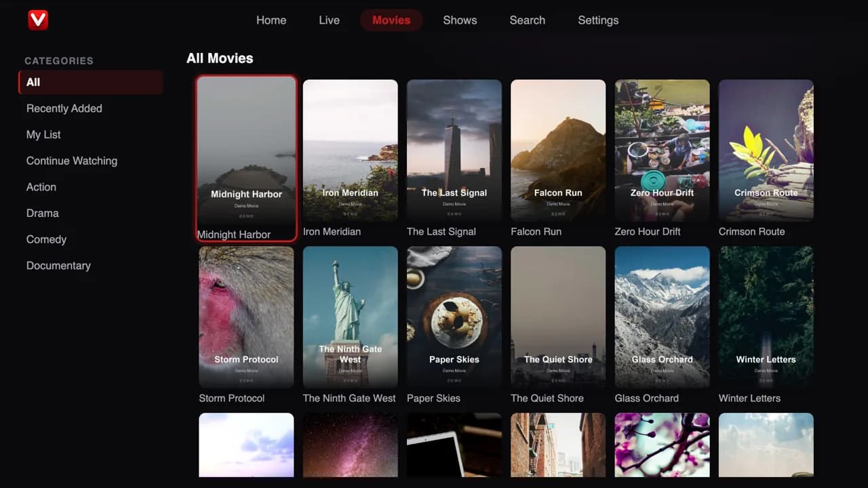Open the Iron Meridian movie poster
Image resolution: width=868 pixels, height=488 pixels.
tap(350, 150)
